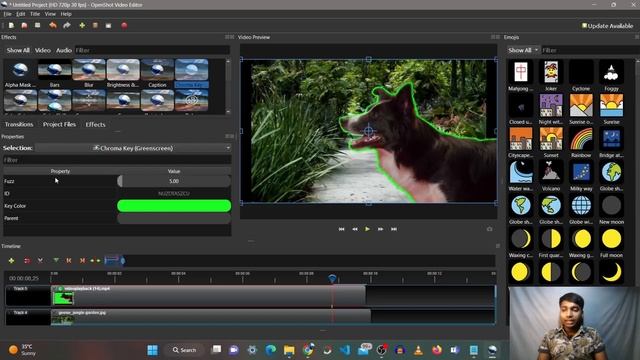This screenshot has width=640, height=360.
Task: Click the timeline zoom slider handle
Action: click(x=122, y=260)
